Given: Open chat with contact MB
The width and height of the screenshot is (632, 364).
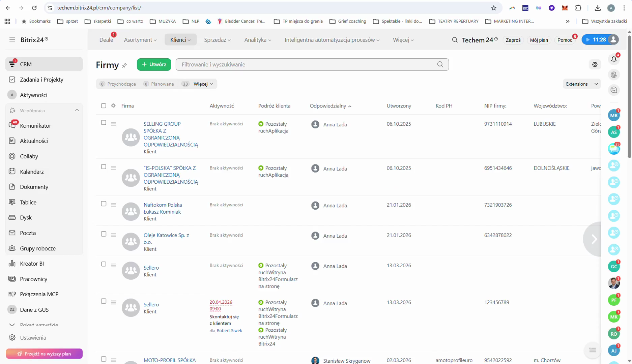Looking at the screenshot, I should point(614,115).
